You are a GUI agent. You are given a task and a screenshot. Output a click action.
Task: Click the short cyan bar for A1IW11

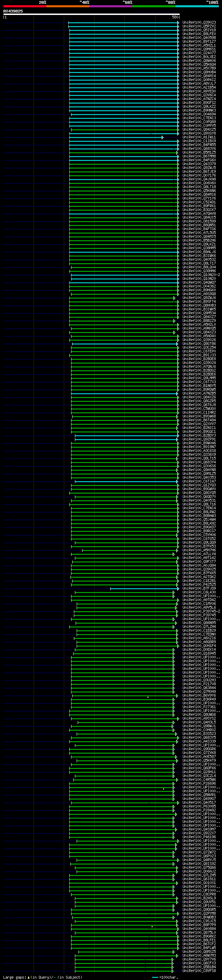pyautogui.click(x=117, y=137)
